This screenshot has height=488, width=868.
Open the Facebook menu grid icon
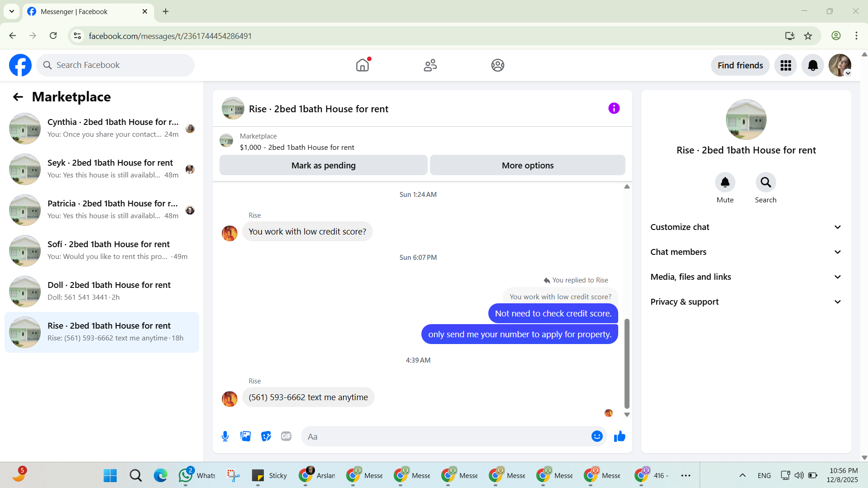786,66
